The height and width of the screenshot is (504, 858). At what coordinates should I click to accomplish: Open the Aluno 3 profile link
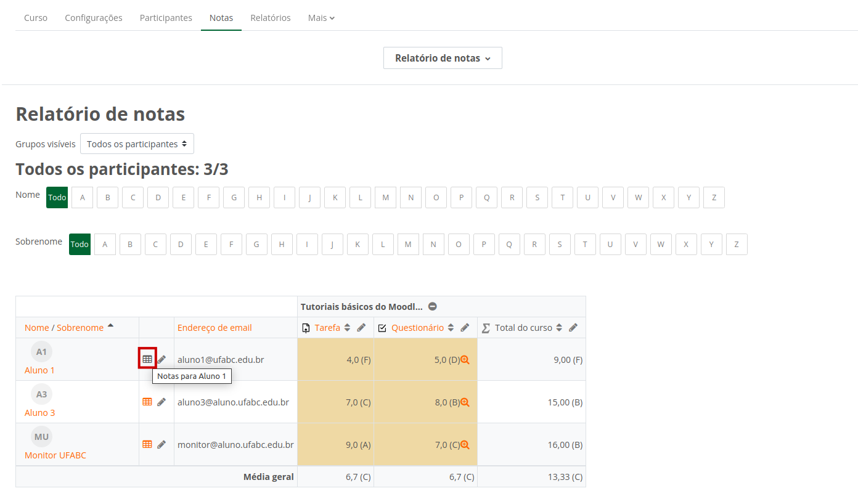pyautogui.click(x=39, y=413)
